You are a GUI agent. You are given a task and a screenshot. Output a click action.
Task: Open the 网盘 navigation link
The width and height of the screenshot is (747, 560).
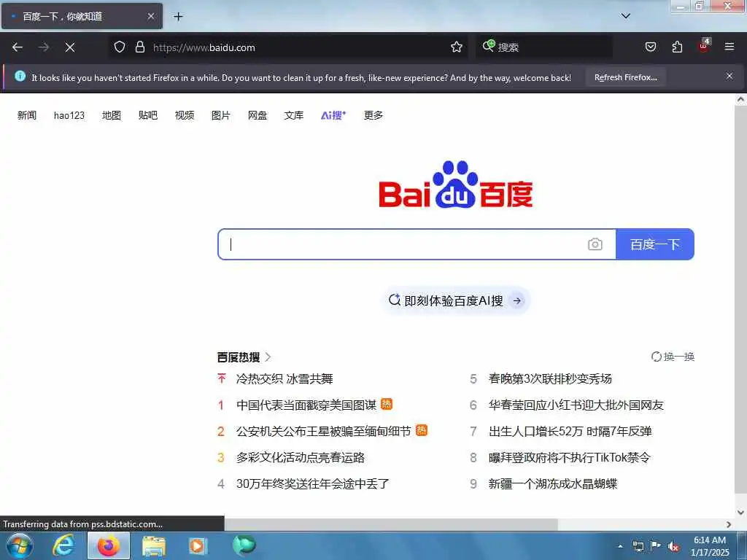258,115
